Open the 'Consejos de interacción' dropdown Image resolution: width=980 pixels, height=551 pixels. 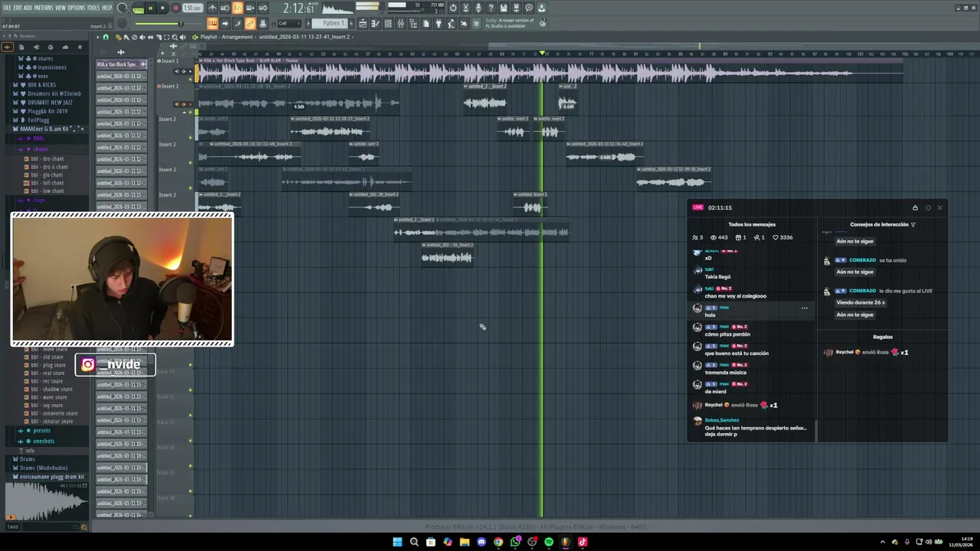(883, 225)
